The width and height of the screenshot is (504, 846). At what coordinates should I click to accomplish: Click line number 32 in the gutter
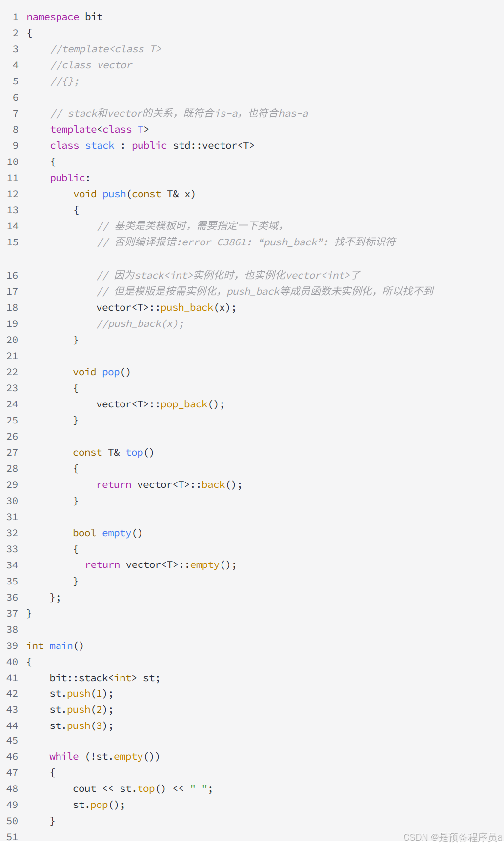(12, 533)
